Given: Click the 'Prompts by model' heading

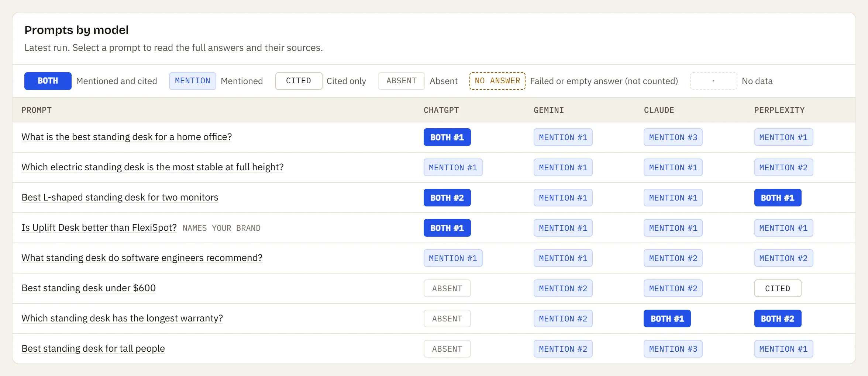Looking at the screenshot, I should click(76, 30).
